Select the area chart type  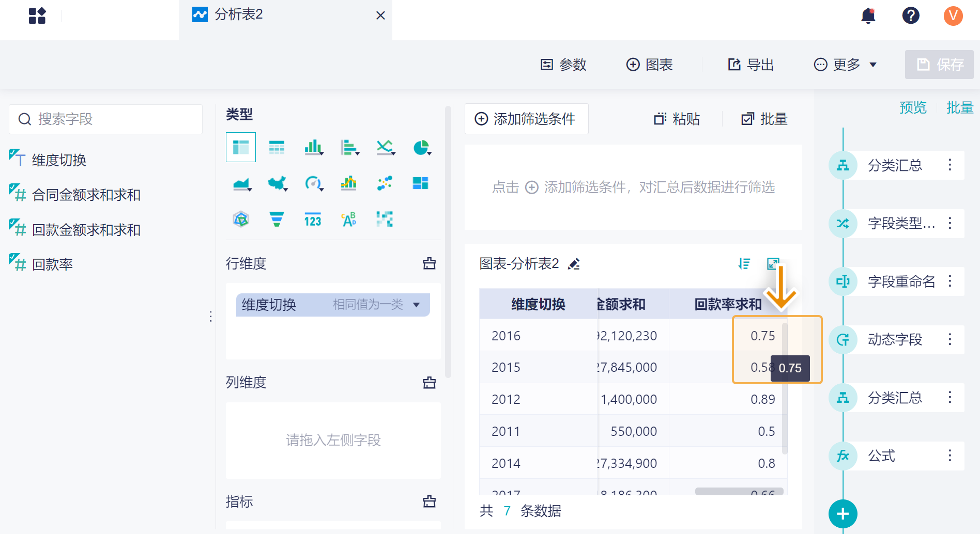point(242,183)
